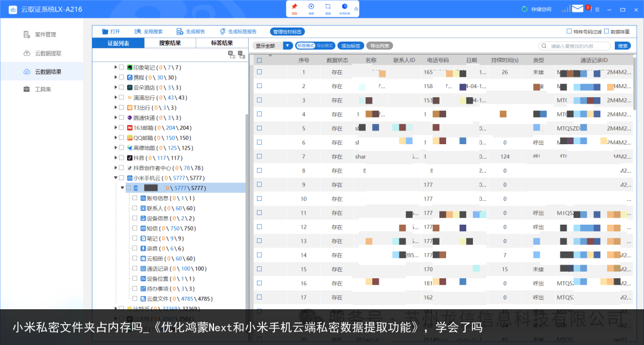The image size is (644, 345).
Task: Click 生成标签报告 in the toolbar
Action: tap(238, 32)
